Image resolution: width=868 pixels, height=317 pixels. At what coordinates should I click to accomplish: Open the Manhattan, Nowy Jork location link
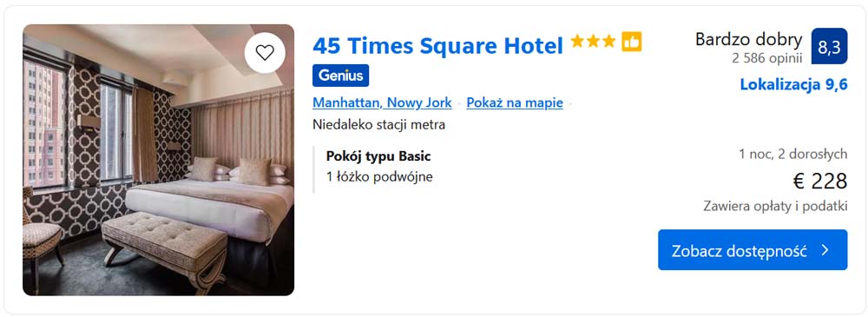(382, 102)
